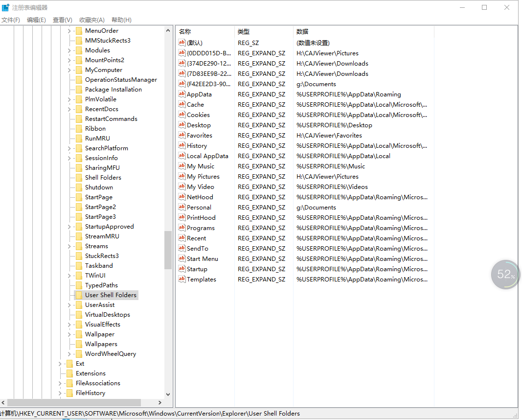Click the string value icon next to Desktop
The image size is (522, 420).
(x=182, y=125)
